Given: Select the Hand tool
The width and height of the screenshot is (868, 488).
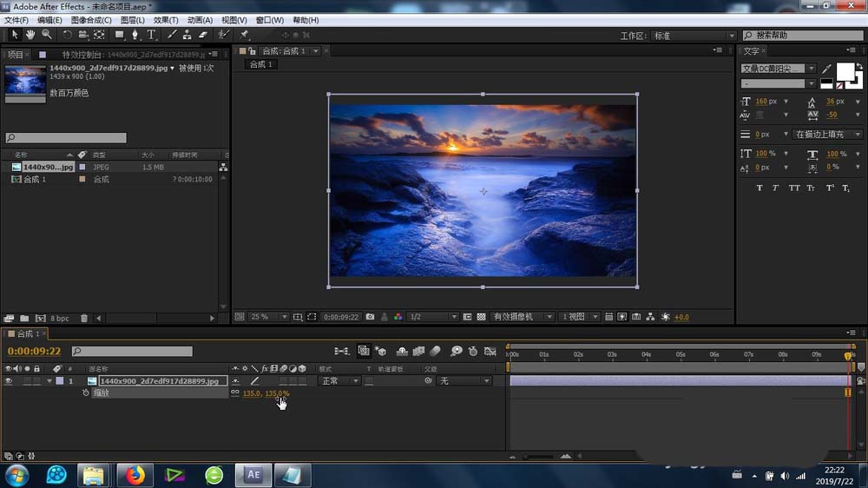Looking at the screenshot, I should pyautogui.click(x=30, y=35).
